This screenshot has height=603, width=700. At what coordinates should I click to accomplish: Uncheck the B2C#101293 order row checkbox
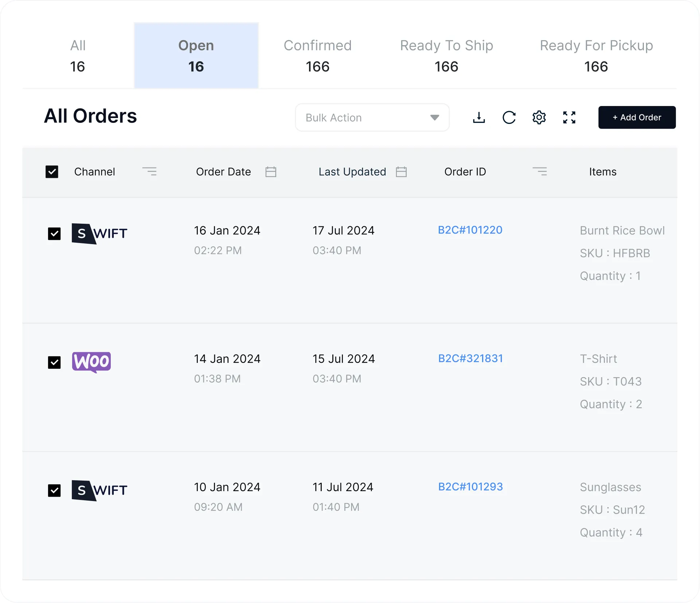click(54, 490)
